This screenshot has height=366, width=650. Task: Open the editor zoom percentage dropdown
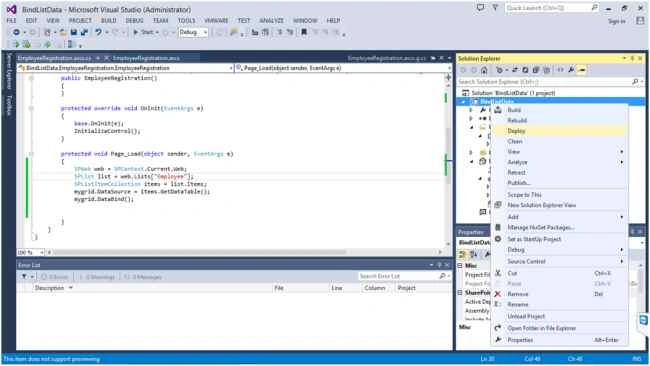pyautogui.click(x=31, y=252)
